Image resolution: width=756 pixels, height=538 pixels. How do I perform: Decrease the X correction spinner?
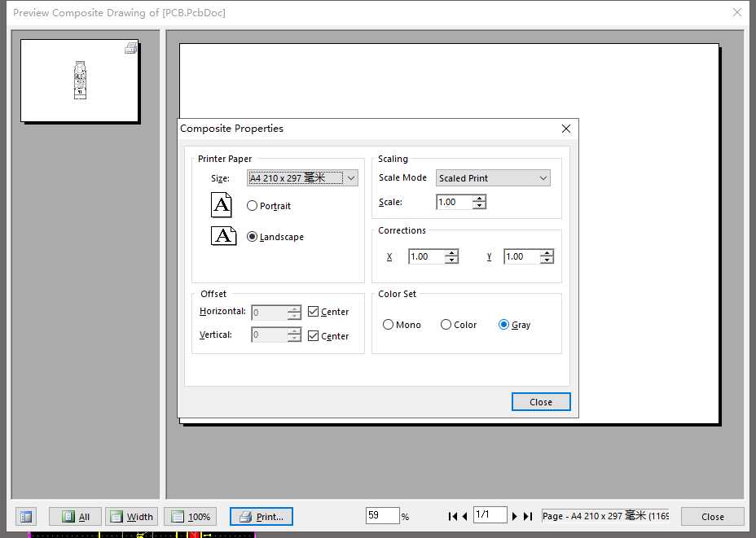coord(451,260)
